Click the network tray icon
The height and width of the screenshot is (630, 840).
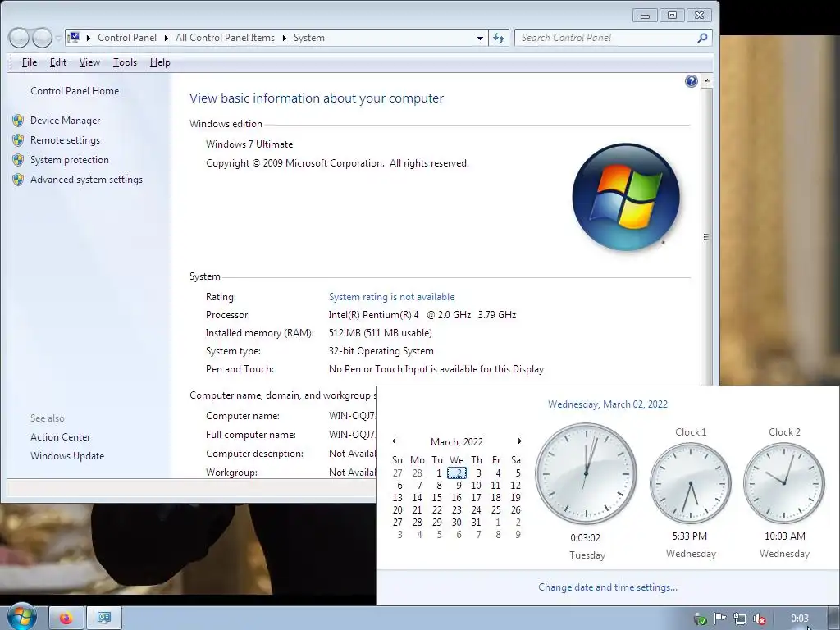click(x=739, y=619)
